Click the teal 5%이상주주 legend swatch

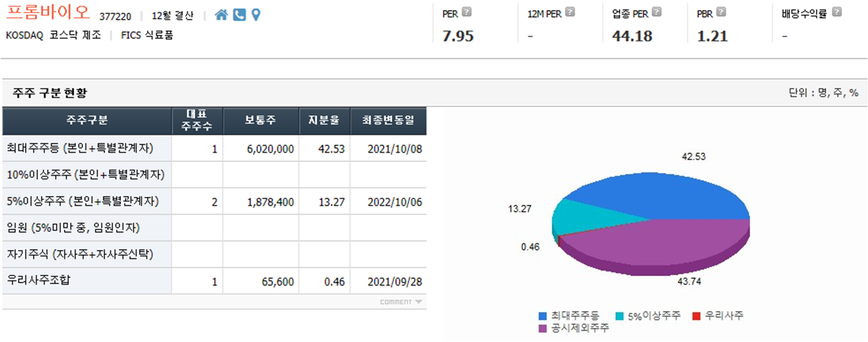[619, 316]
